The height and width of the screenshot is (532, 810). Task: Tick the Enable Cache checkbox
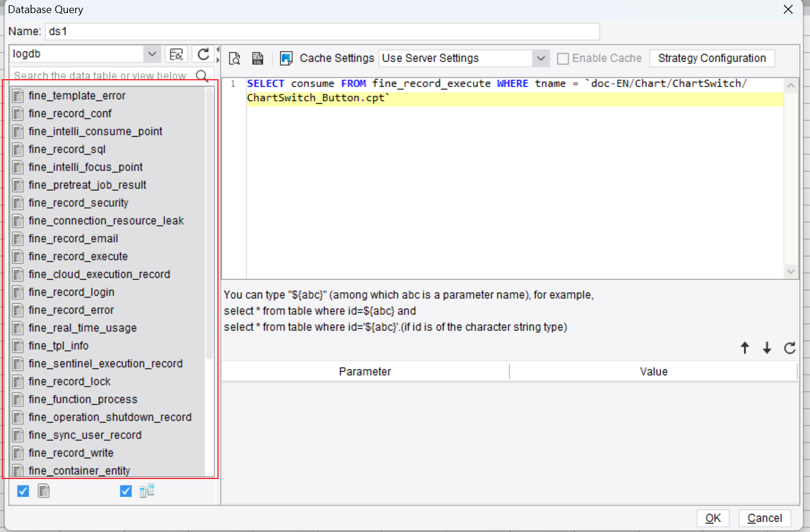click(x=563, y=58)
